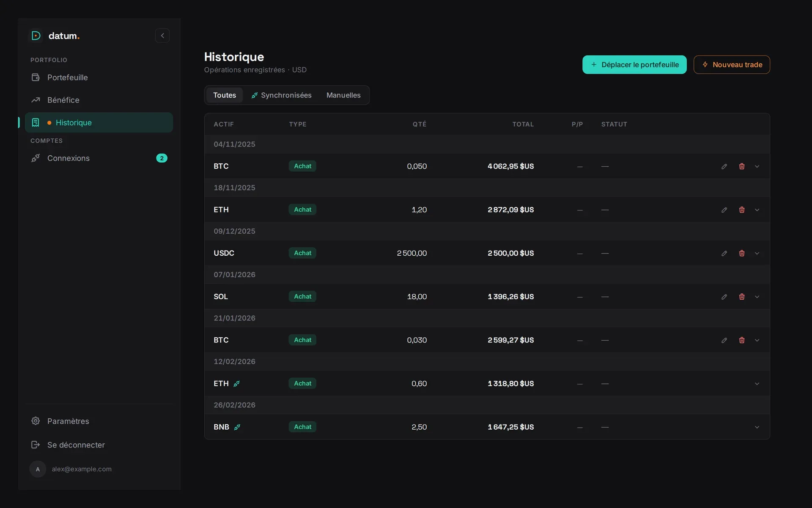812x508 pixels.
Task: Edit the USDC trade row
Action: (724, 253)
